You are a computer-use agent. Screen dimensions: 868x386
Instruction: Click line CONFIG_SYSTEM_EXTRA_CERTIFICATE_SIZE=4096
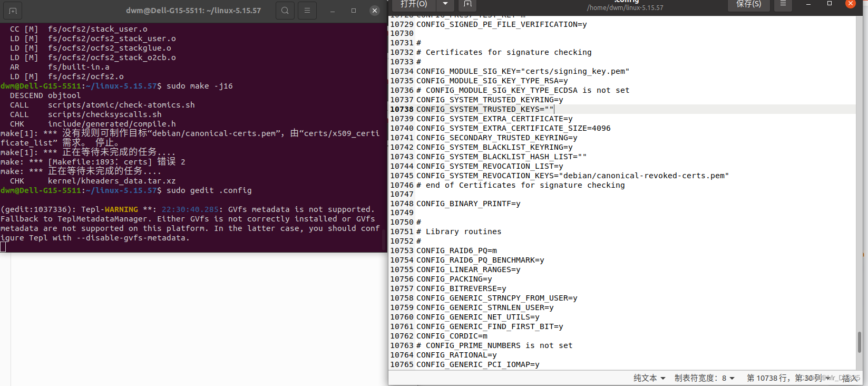pyautogui.click(x=513, y=128)
